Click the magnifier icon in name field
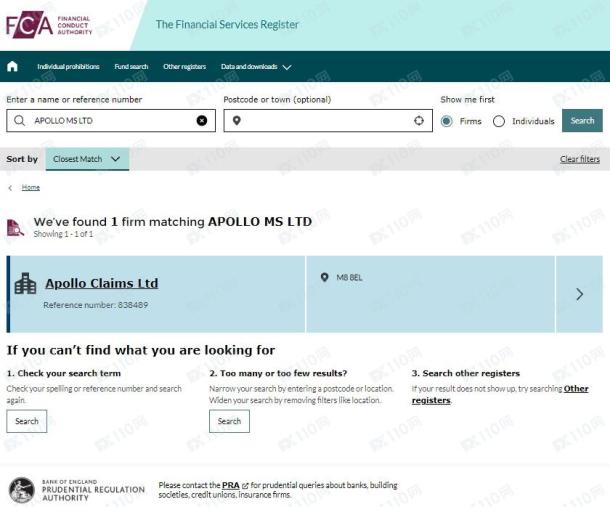The height and width of the screenshot is (507, 610). pos(19,121)
